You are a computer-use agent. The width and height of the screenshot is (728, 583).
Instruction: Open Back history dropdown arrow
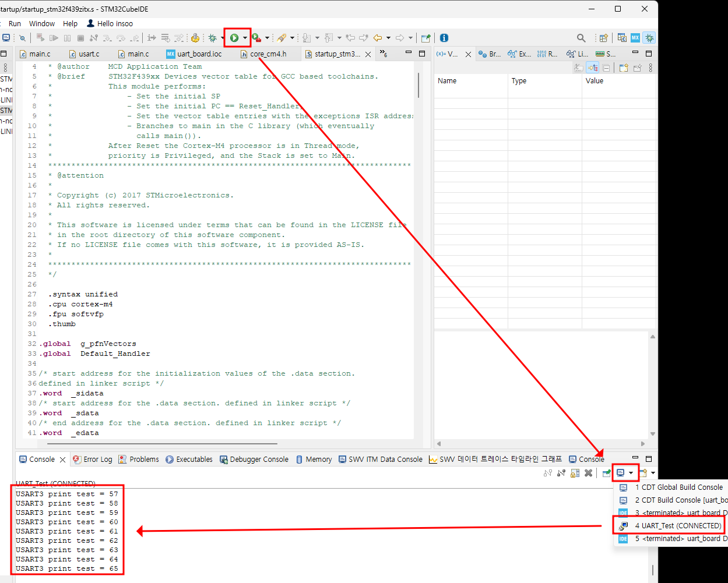(x=388, y=38)
